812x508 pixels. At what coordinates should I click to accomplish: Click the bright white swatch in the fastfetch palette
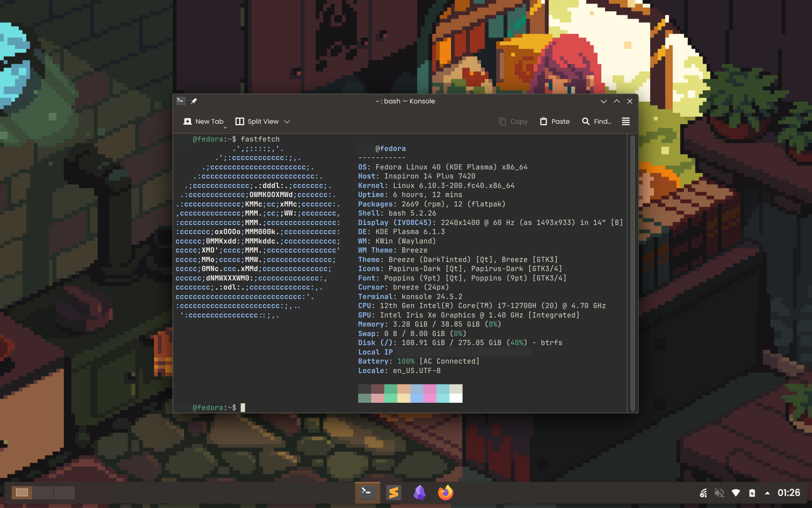tap(456, 398)
